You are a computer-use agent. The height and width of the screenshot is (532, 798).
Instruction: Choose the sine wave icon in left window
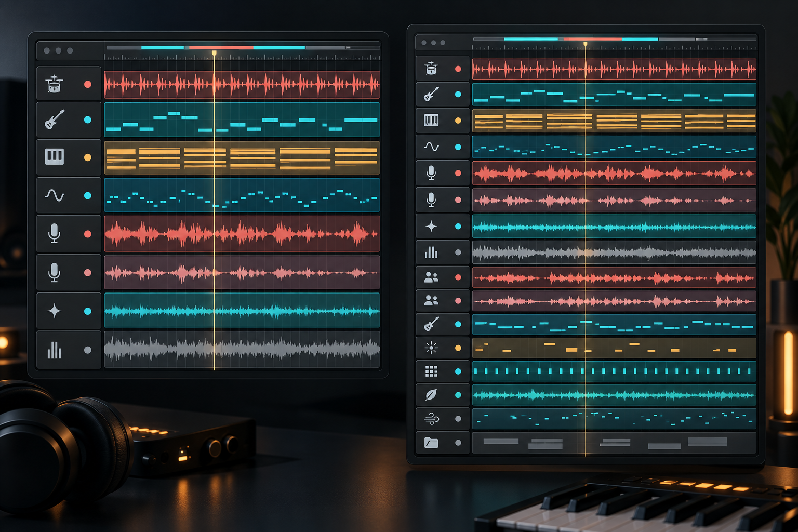click(55, 195)
